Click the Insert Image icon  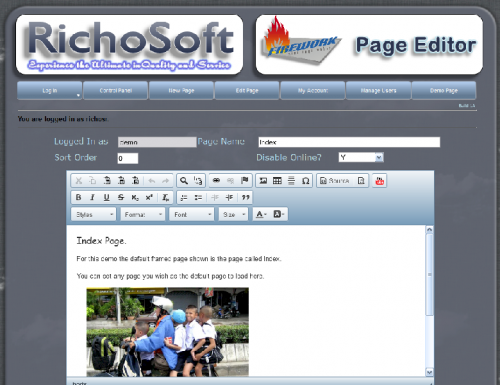(263, 181)
